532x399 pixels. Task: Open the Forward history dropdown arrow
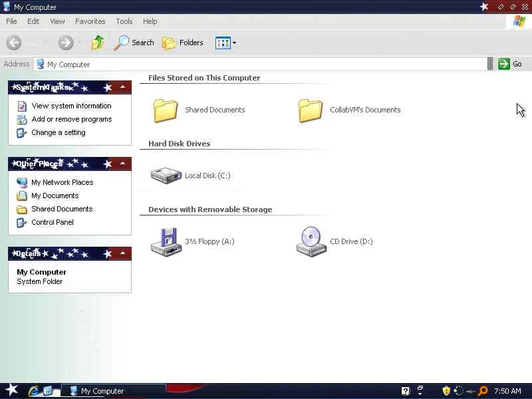pos(80,42)
